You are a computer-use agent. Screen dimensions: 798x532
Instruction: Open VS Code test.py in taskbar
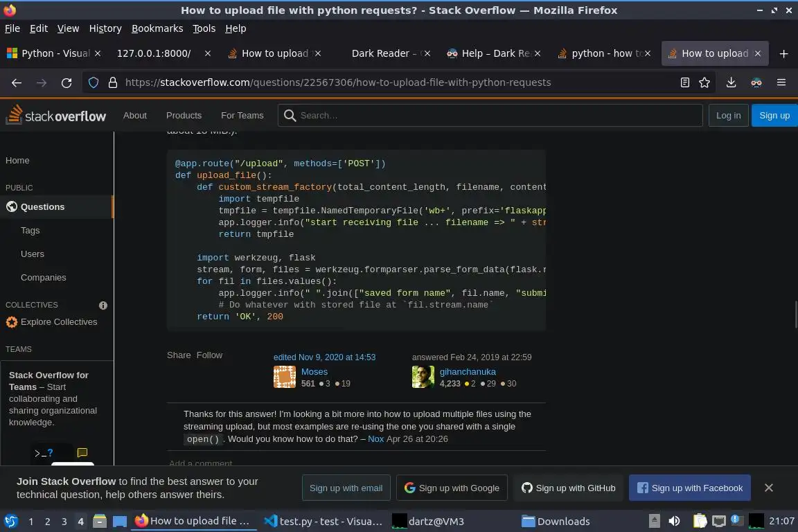point(323,521)
